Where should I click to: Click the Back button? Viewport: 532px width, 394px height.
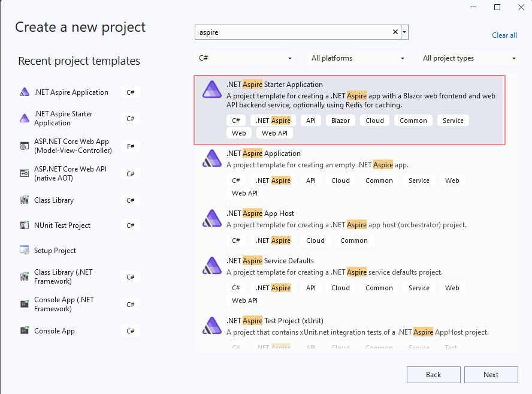433,375
